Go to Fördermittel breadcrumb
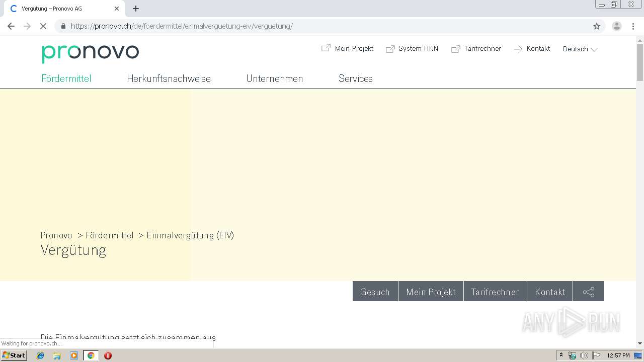 pyautogui.click(x=110, y=235)
